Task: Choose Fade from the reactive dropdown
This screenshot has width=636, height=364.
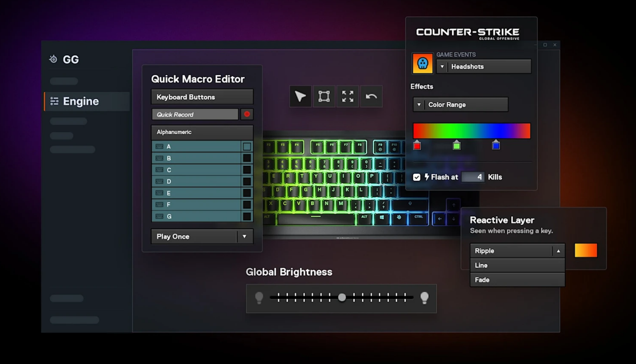Action: point(517,280)
